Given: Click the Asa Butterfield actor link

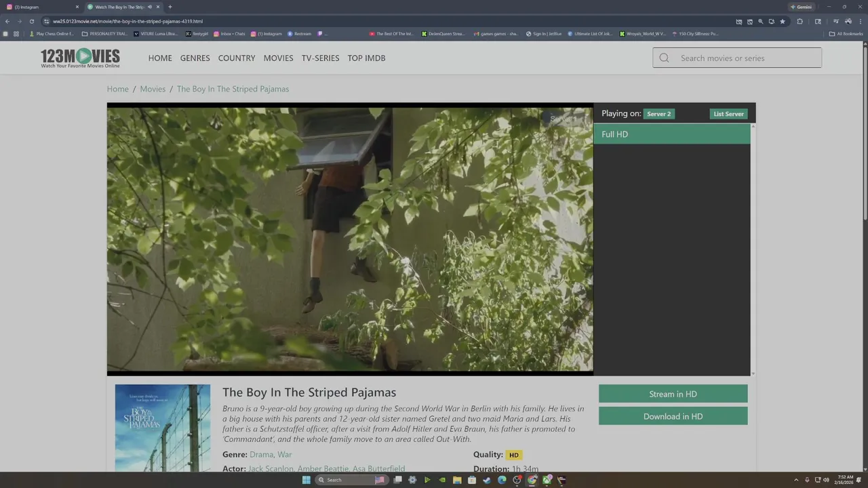Looking at the screenshot, I should [379, 468].
